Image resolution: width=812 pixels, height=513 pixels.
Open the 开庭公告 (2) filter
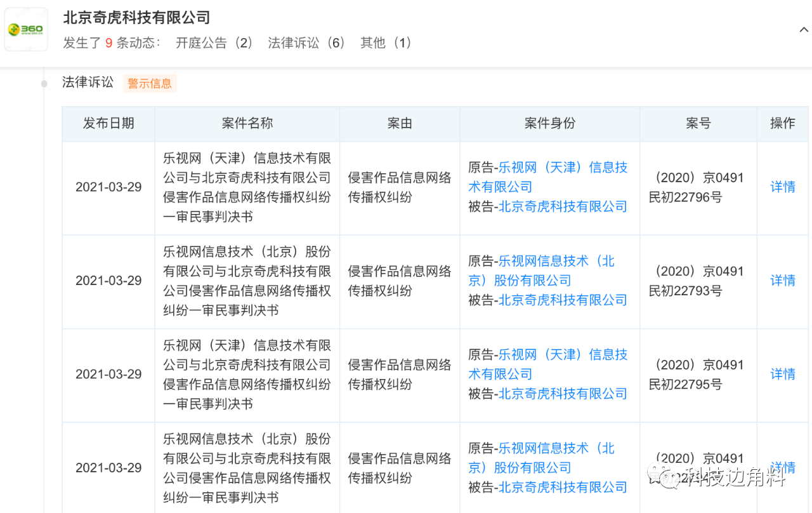pos(214,43)
